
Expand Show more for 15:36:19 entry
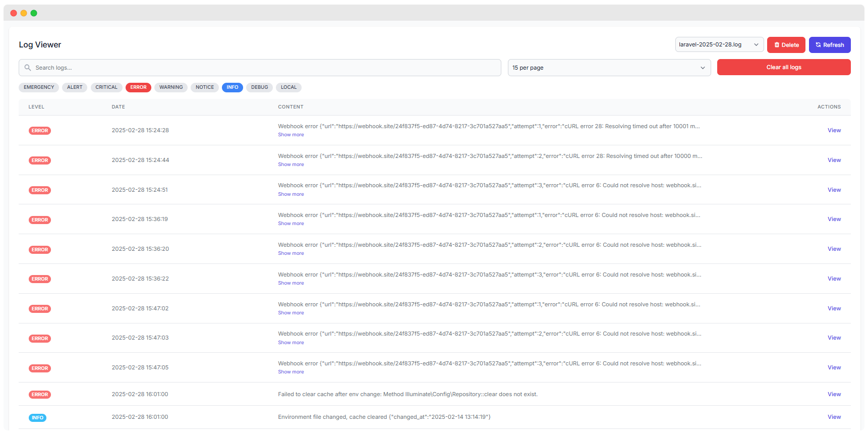[291, 224]
